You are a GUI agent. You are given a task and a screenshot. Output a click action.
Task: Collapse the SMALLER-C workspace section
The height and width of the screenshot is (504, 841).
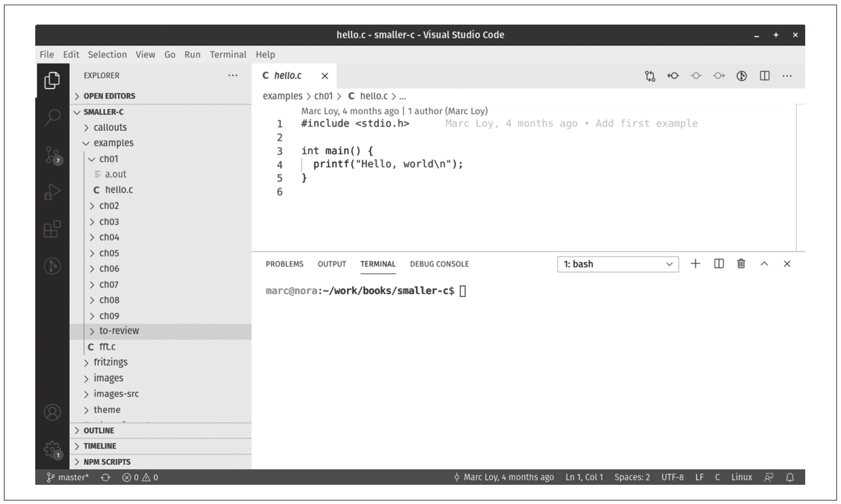tap(160, 112)
